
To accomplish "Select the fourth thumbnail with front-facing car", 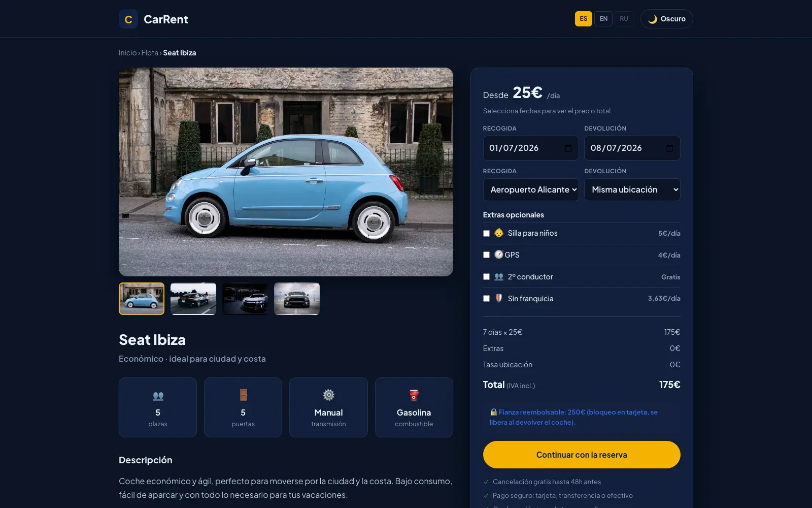I will [x=297, y=299].
